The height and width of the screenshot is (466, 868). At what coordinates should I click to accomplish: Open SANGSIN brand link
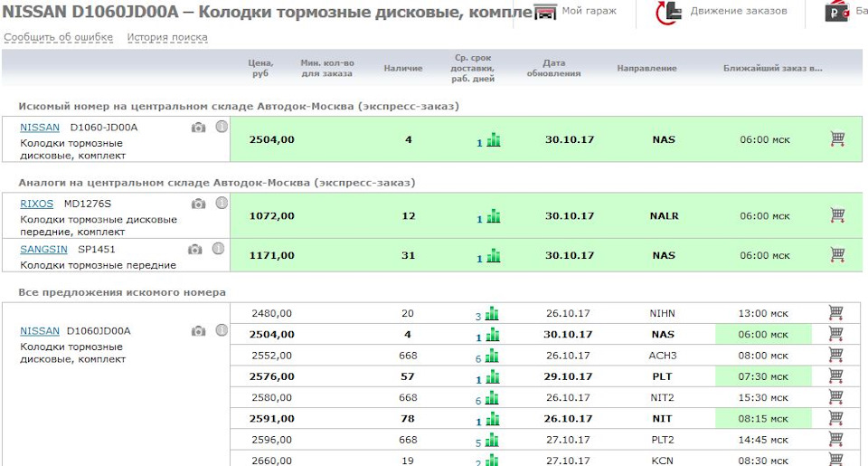click(43, 250)
